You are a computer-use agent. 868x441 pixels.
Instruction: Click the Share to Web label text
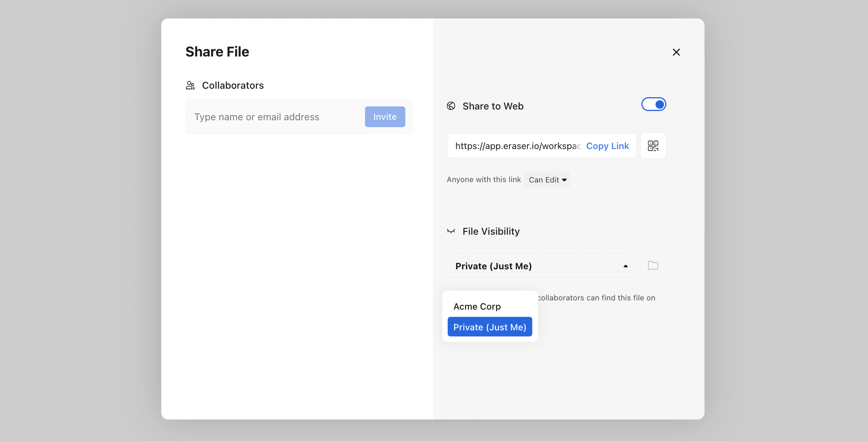point(493,106)
